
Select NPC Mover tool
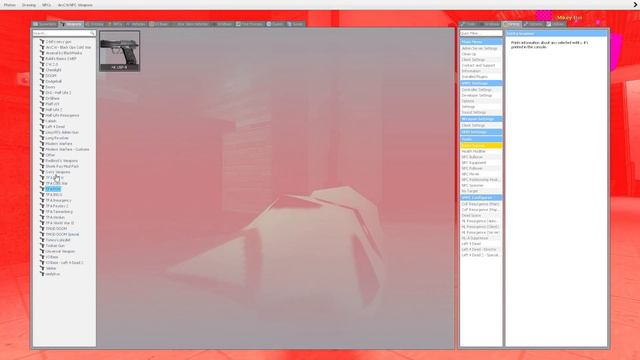tap(481, 174)
